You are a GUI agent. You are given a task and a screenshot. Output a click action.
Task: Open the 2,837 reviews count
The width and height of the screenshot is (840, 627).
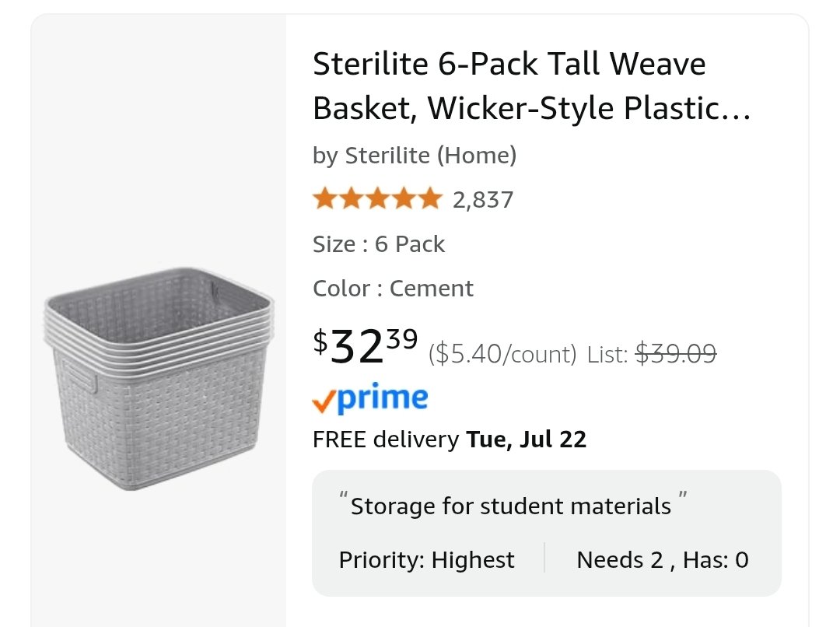(x=483, y=200)
